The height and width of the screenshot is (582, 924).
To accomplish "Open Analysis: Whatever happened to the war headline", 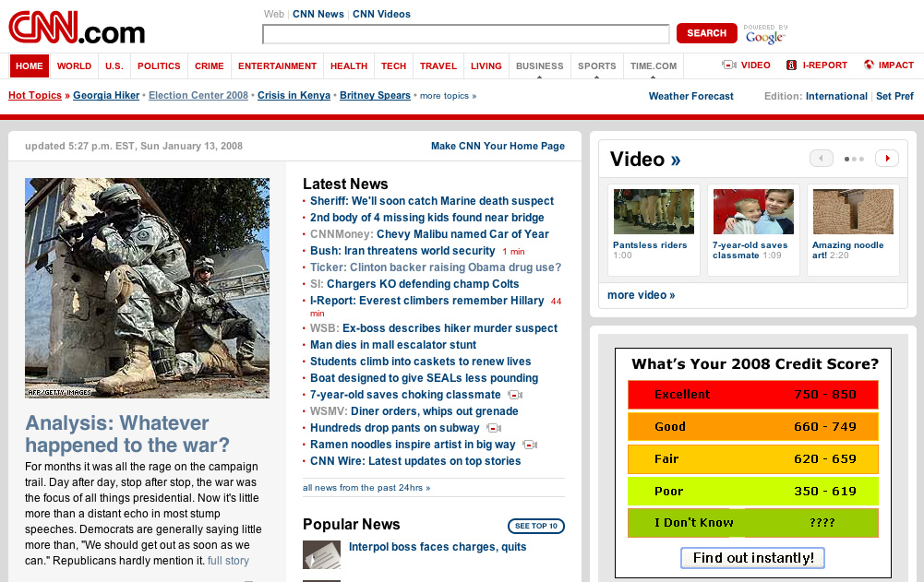I will point(127,434).
